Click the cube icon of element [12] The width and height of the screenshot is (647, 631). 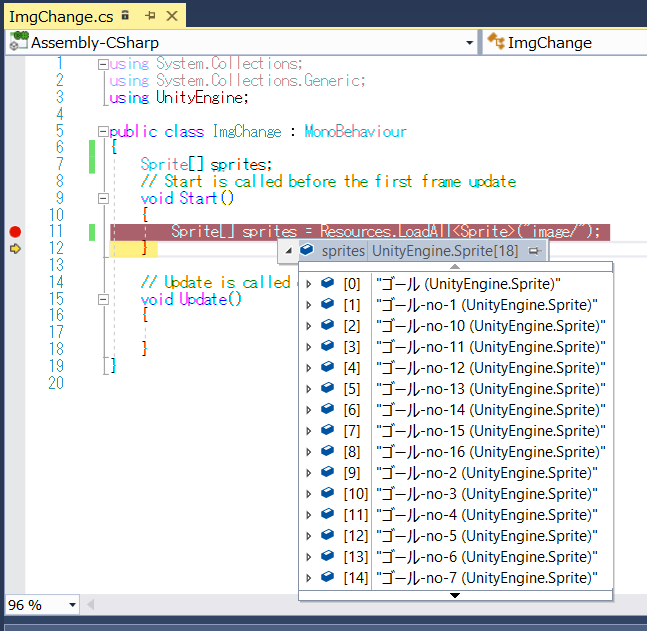pyautogui.click(x=328, y=534)
